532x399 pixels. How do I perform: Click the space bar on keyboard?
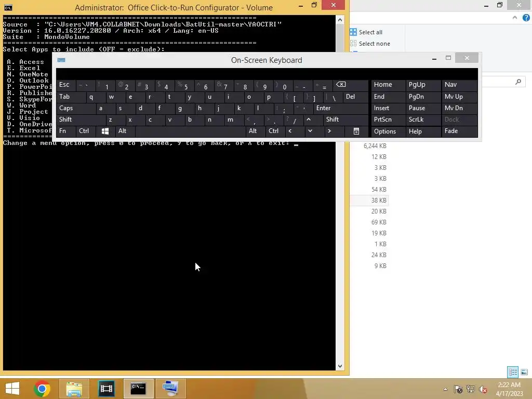190,131
